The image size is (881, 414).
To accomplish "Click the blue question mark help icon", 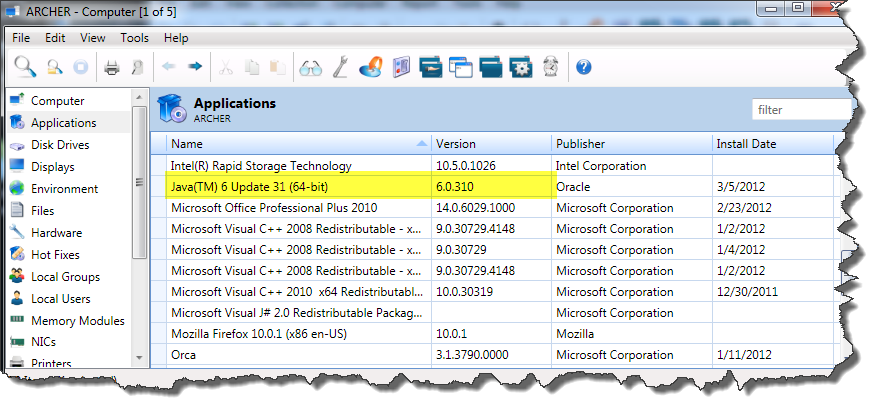I will coord(584,67).
